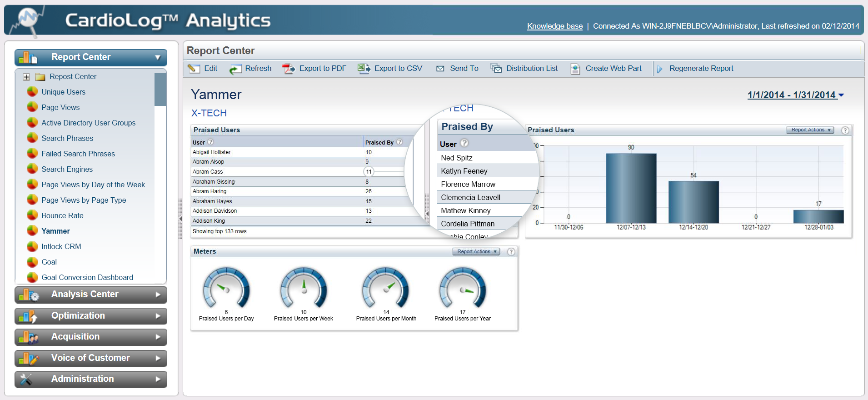Open the date range 1/1/2014 - 1/31/2014 dropdown
Viewport: 868px width, 400px height.
click(795, 95)
